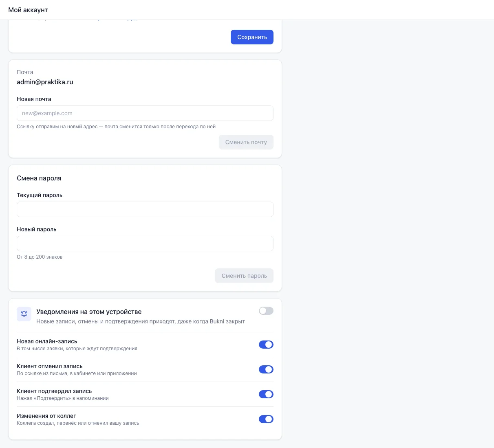
Task: Click the notifications bell icon
Action: coord(24,314)
